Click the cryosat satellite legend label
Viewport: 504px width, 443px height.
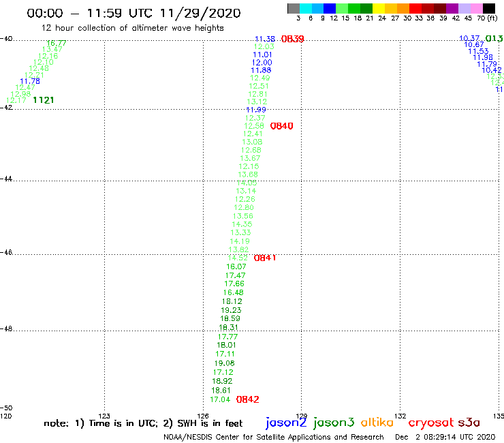point(431,423)
